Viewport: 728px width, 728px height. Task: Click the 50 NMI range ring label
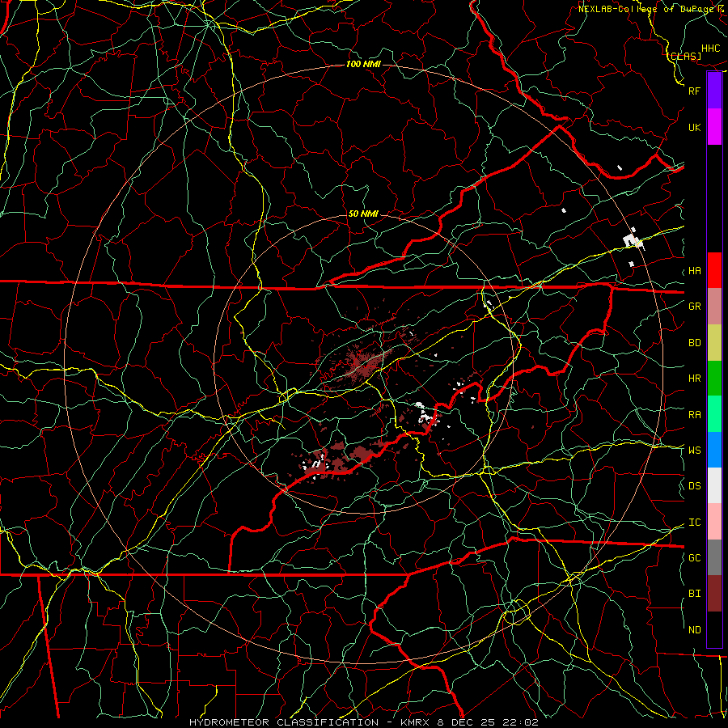[x=363, y=214]
